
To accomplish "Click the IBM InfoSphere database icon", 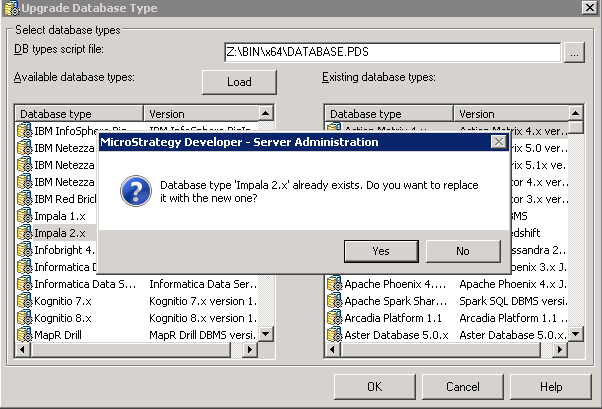I will click(25, 131).
